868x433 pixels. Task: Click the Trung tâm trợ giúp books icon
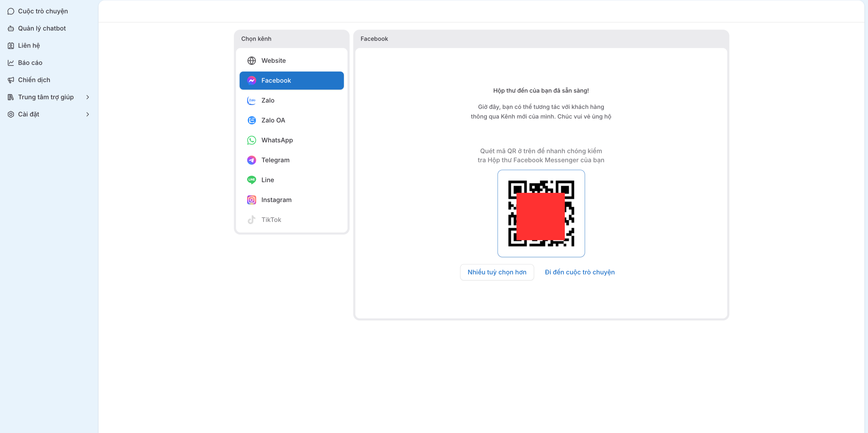coord(11,97)
